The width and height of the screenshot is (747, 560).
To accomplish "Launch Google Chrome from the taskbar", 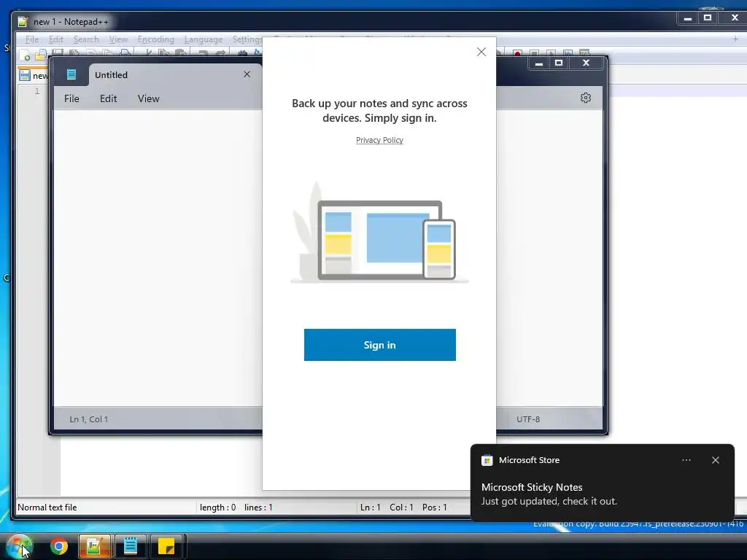I will tap(59, 546).
